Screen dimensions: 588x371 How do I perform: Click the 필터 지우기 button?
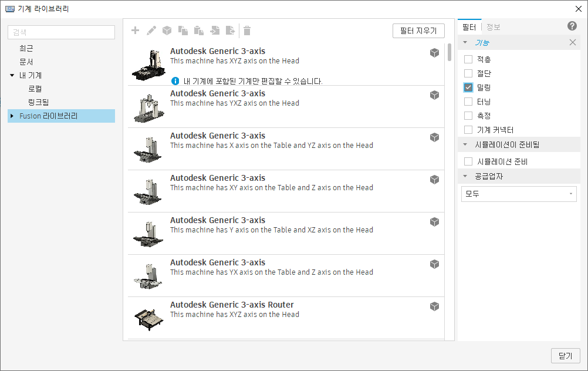418,31
